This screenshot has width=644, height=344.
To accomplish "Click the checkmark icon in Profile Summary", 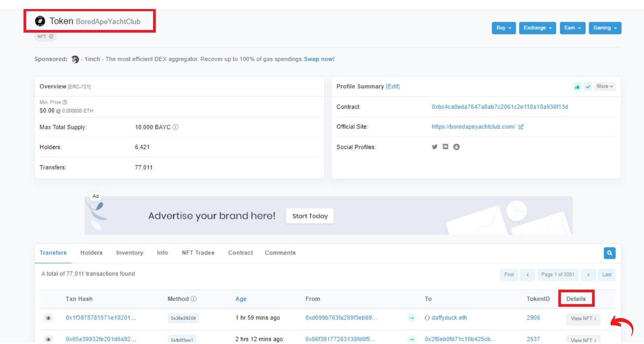I will click(588, 87).
